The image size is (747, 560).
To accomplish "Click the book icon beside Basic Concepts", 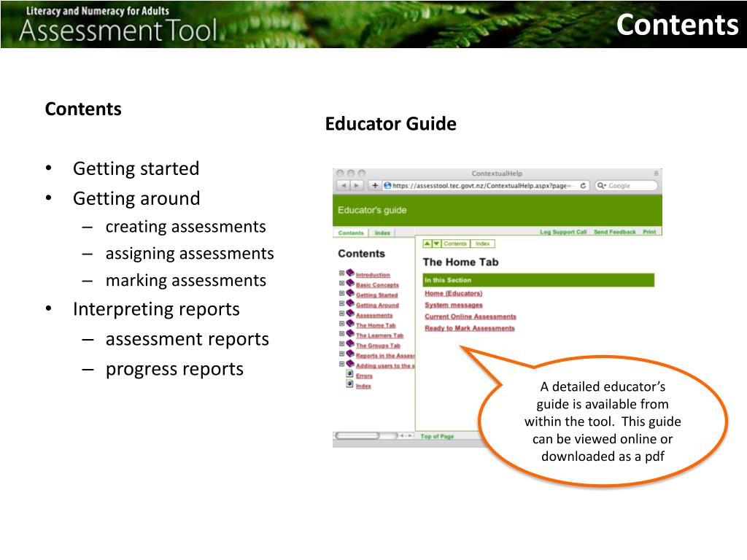I will coord(350,283).
